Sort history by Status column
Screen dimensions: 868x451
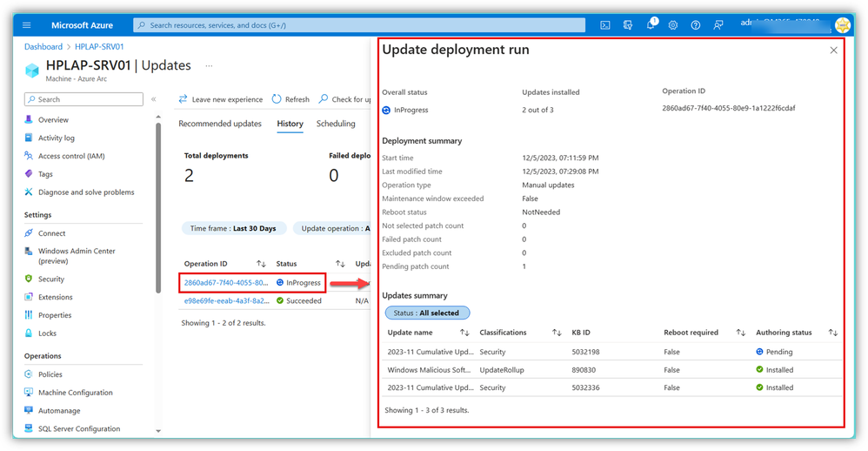pyautogui.click(x=310, y=264)
